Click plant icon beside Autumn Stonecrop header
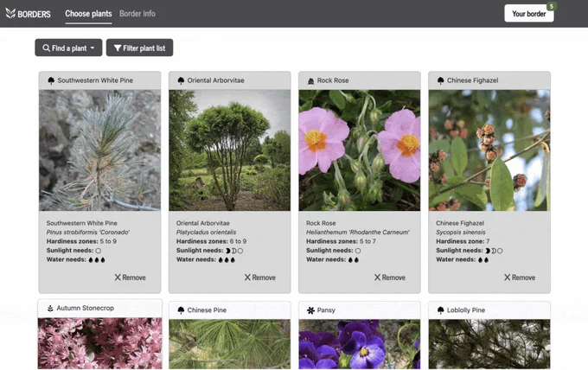 point(50,308)
